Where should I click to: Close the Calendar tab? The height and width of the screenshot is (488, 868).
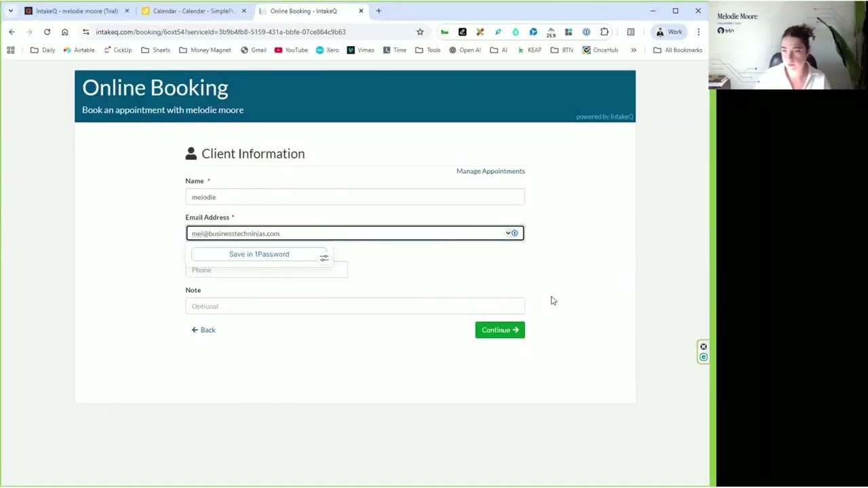click(244, 11)
